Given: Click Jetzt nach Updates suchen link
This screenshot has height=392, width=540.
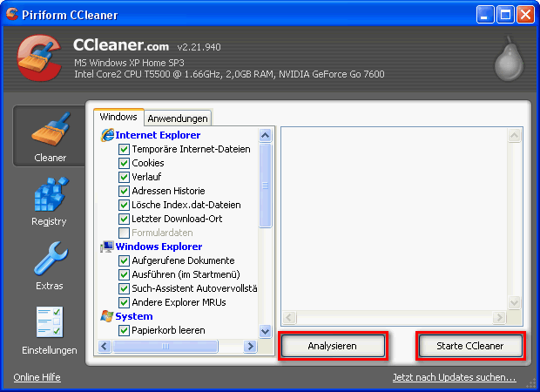Looking at the screenshot, I should 454,378.
